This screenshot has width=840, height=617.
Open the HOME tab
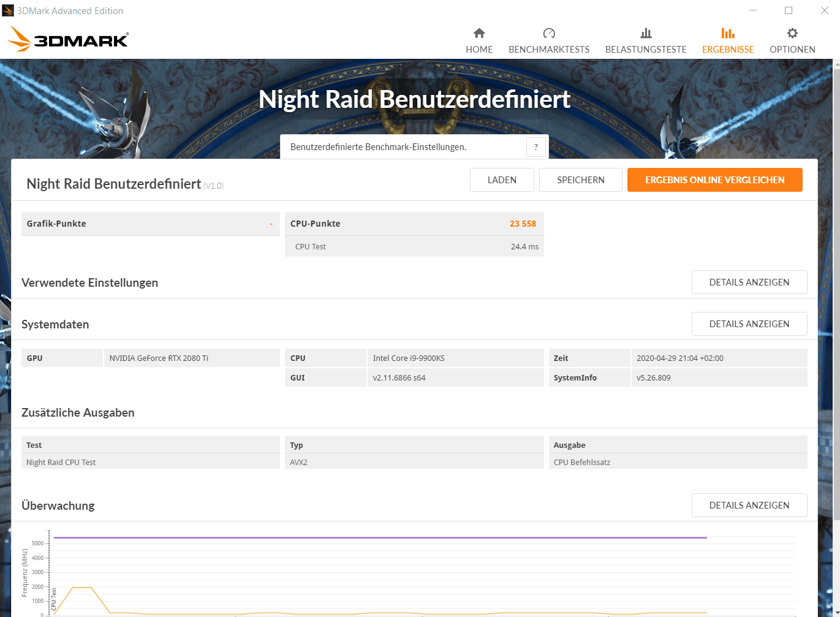479,41
